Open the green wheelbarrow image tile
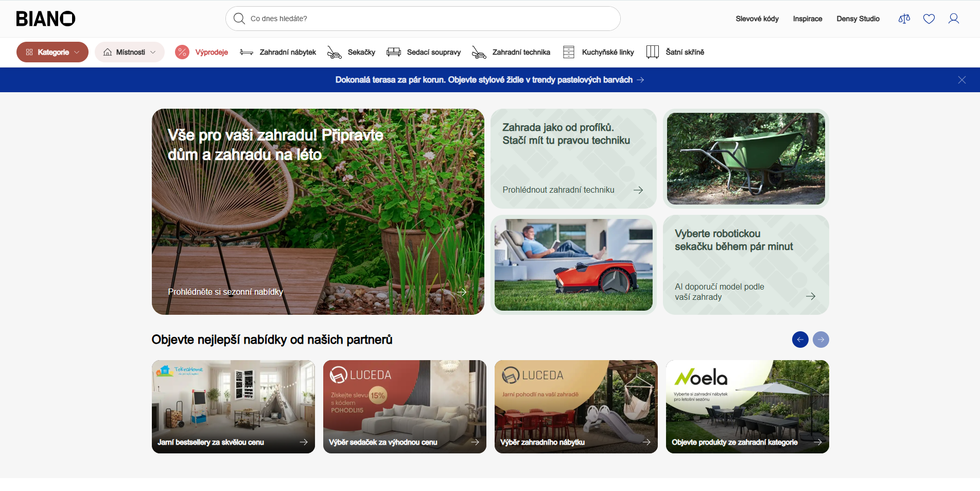Viewport: 980px width, 491px height. (x=745, y=159)
